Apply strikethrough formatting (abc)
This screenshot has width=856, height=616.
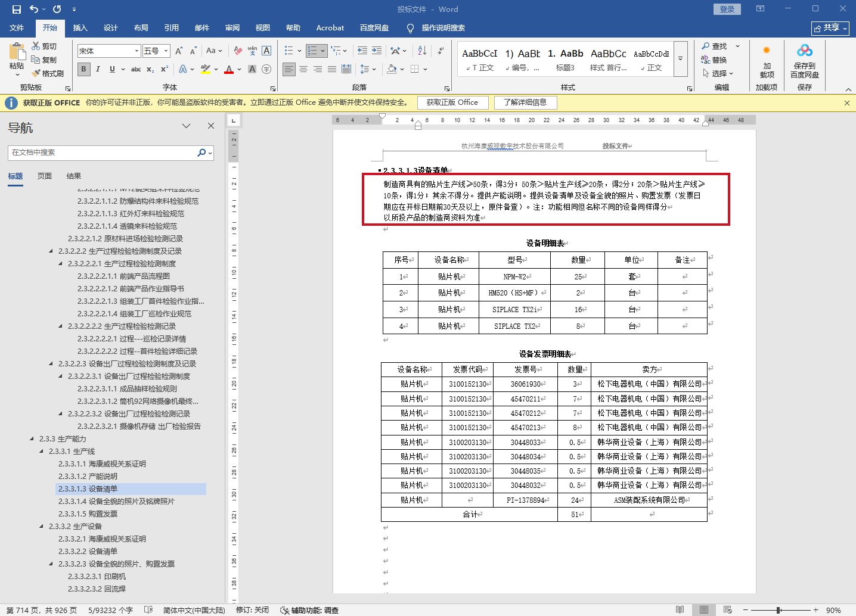136,69
